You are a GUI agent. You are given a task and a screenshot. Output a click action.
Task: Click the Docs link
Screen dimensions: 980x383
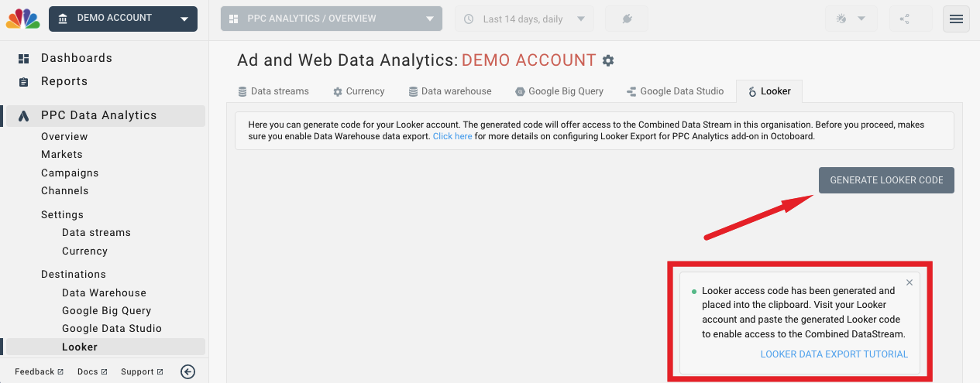(x=92, y=371)
